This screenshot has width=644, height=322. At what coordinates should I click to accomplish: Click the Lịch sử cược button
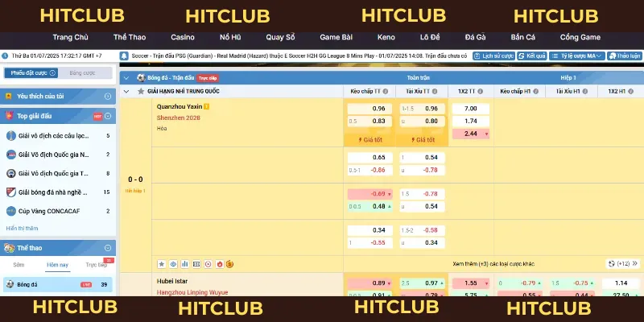494,56
